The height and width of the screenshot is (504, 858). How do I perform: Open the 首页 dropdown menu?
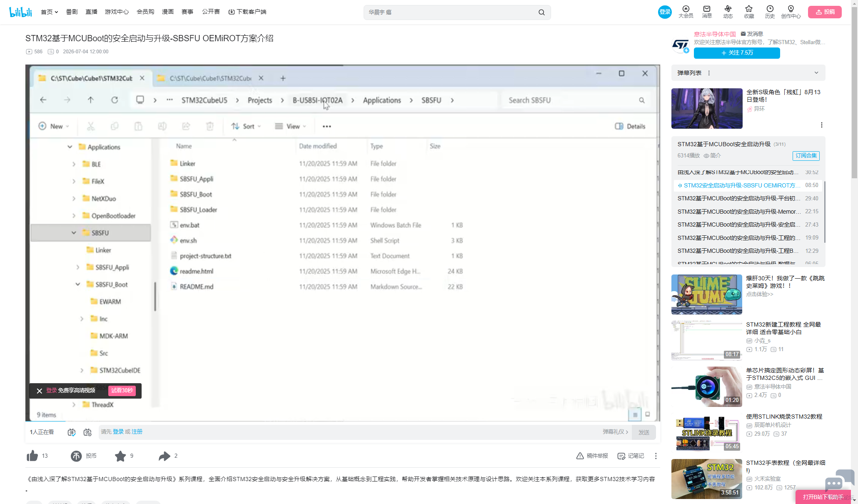pos(49,12)
